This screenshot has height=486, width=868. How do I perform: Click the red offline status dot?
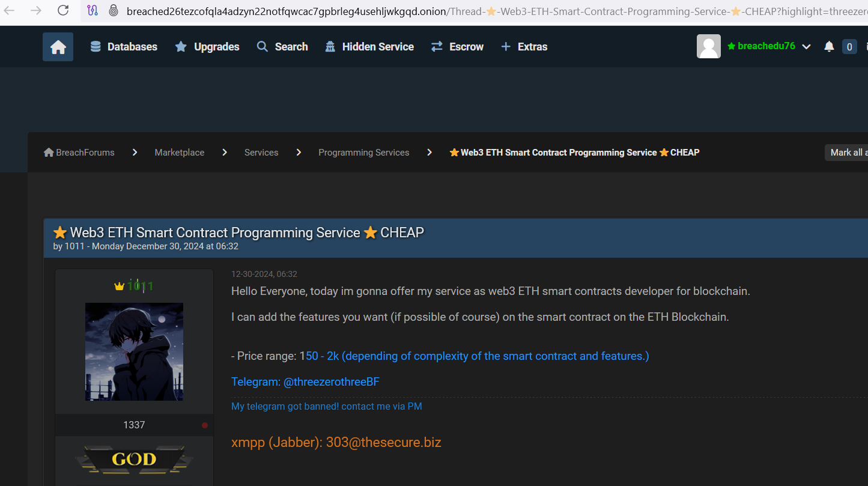coord(205,425)
